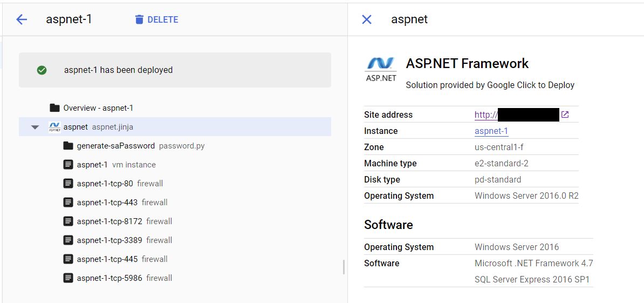Image resolution: width=644 pixels, height=303 pixels.
Task: Select generate-saPassword password.py row
Action: click(x=175, y=146)
